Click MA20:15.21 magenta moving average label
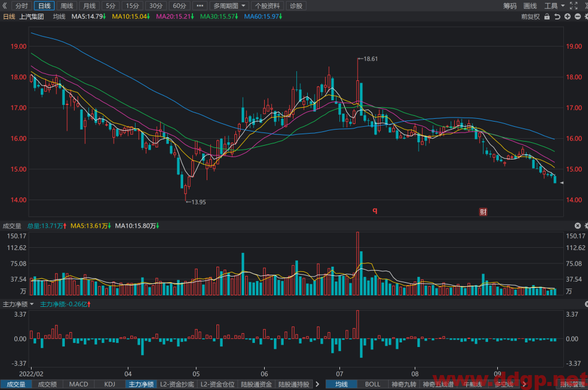Viewport: 588px width, 390px height. (x=175, y=17)
